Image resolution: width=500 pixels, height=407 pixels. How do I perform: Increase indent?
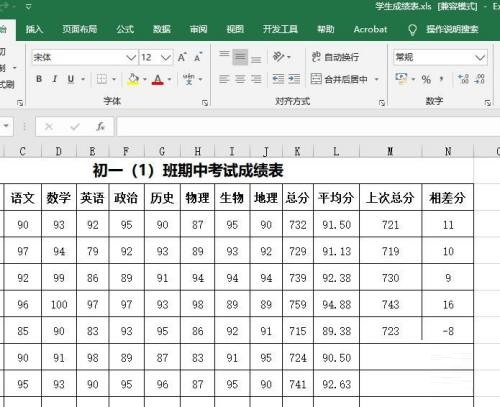point(294,79)
